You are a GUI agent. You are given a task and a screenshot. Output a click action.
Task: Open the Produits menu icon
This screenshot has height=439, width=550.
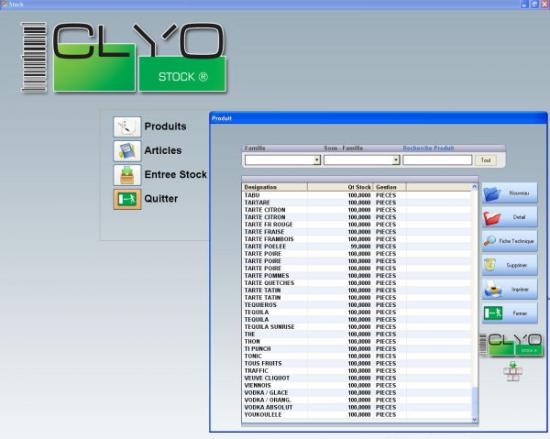click(x=127, y=127)
